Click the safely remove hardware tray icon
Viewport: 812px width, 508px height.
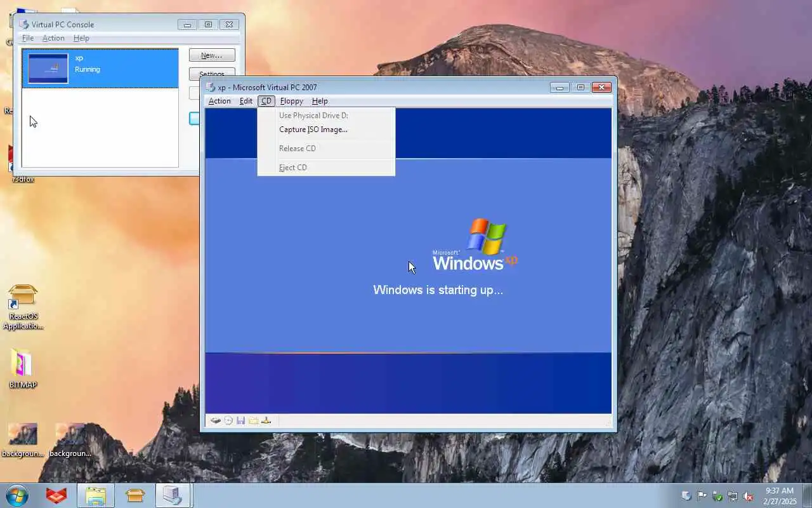pyautogui.click(x=717, y=496)
